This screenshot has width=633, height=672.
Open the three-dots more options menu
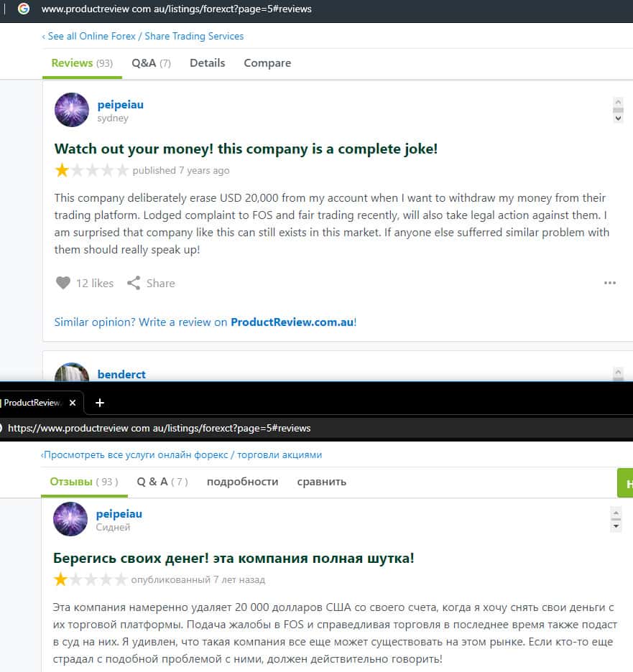click(610, 283)
